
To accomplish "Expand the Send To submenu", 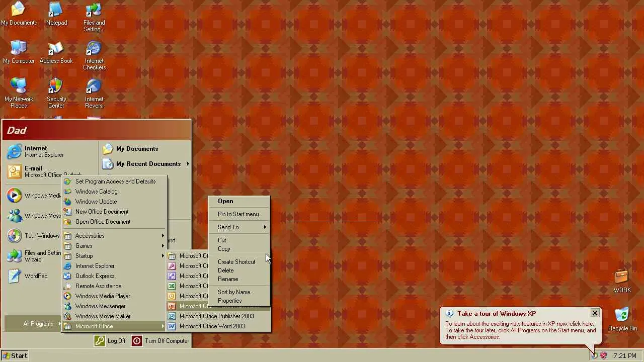I will (x=239, y=227).
